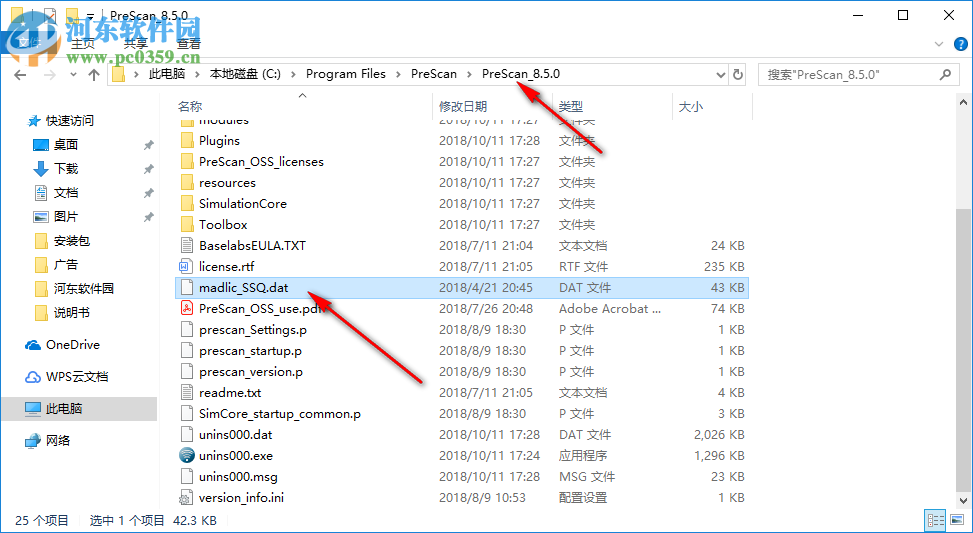Click the 网络 network icon

33,441
